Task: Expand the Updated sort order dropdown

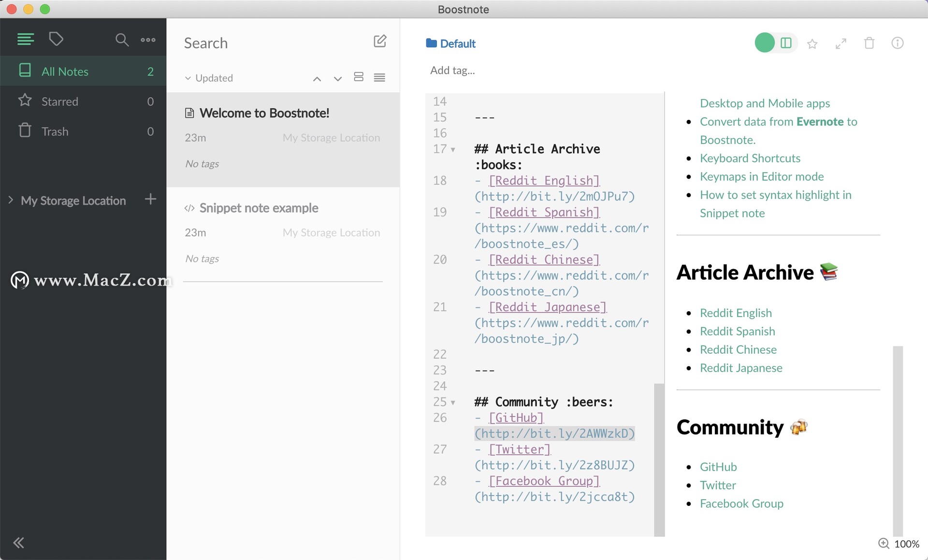Action: (x=207, y=77)
